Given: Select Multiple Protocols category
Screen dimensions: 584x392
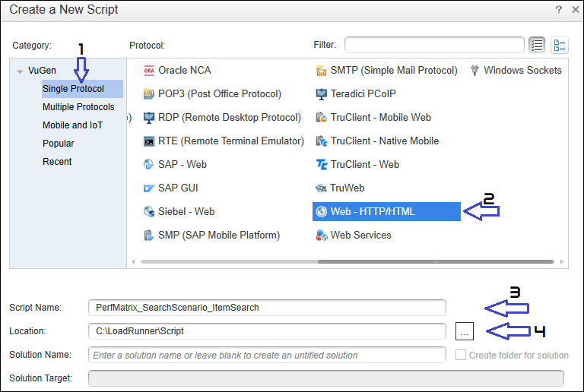Looking at the screenshot, I should tap(78, 107).
